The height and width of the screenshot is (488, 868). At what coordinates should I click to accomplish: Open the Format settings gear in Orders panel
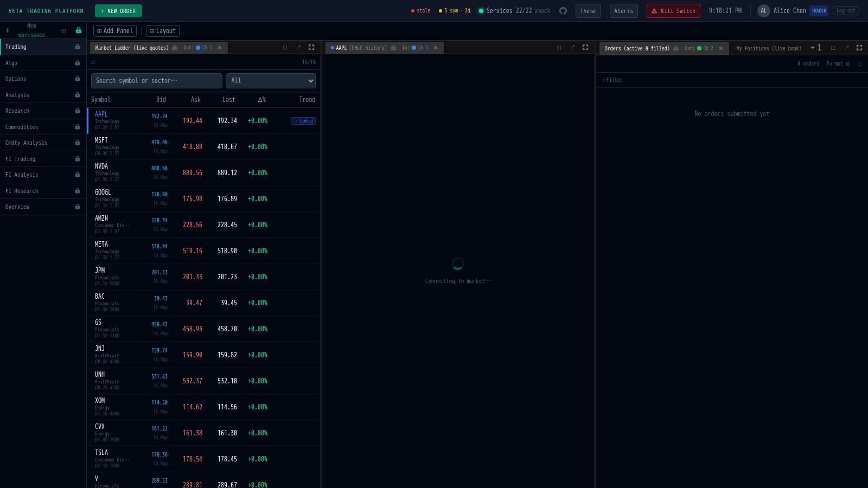tap(848, 63)
